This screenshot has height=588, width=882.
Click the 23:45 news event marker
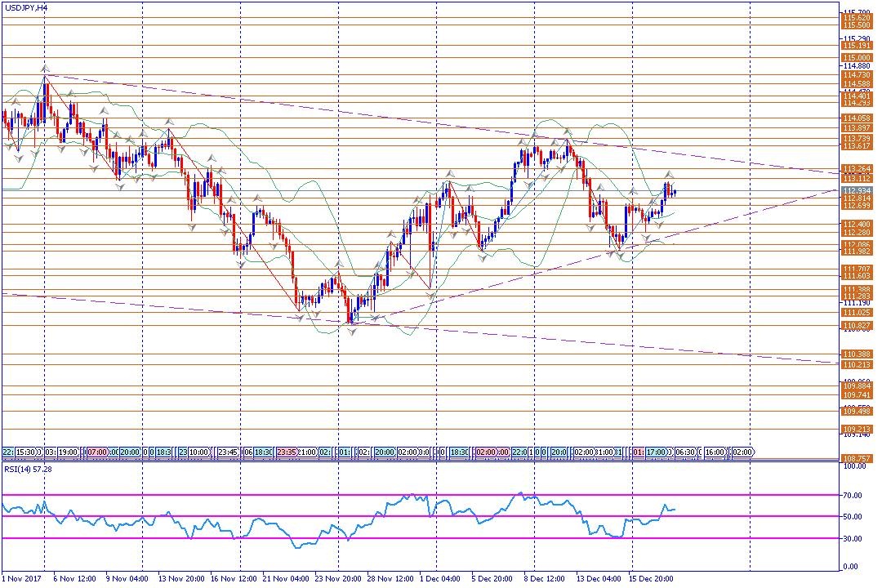point(228,452)
